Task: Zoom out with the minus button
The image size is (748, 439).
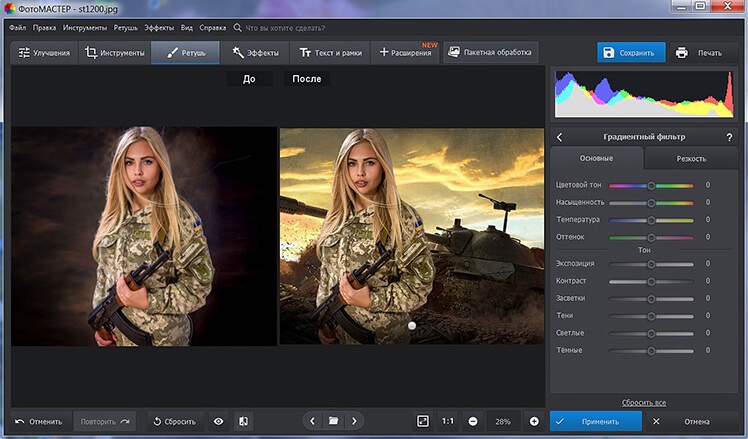Action: click(472, 421)
